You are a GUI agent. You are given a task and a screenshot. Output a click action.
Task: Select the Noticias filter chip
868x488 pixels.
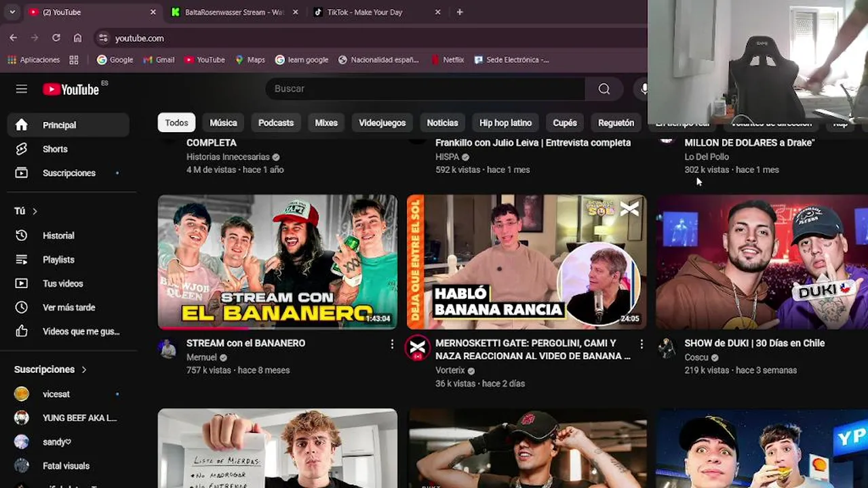(442, 123)
